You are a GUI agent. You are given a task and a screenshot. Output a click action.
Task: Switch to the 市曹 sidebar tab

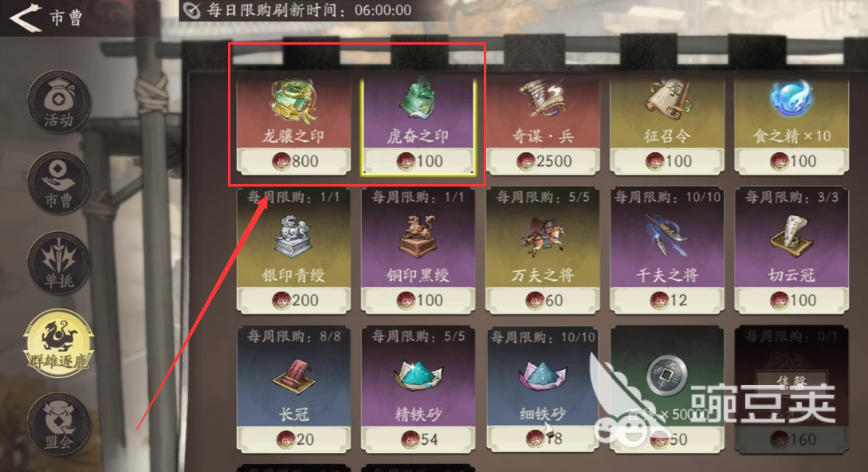click(x=58, y=183)
